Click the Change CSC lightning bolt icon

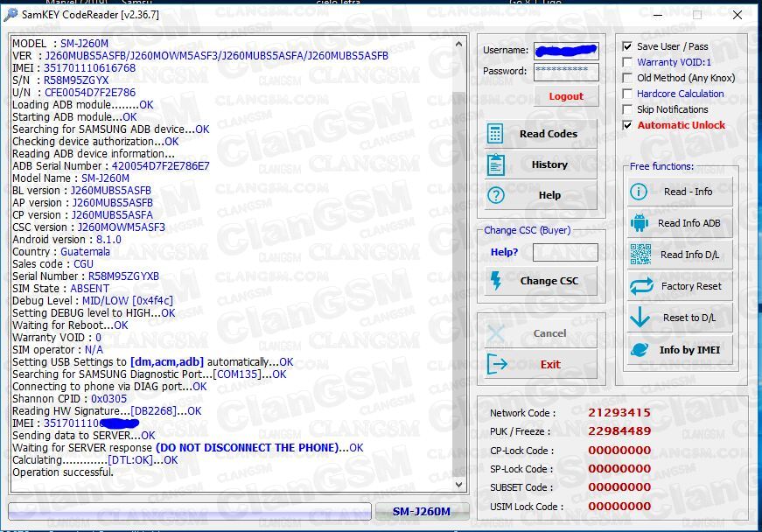click(x=496, y=281)
